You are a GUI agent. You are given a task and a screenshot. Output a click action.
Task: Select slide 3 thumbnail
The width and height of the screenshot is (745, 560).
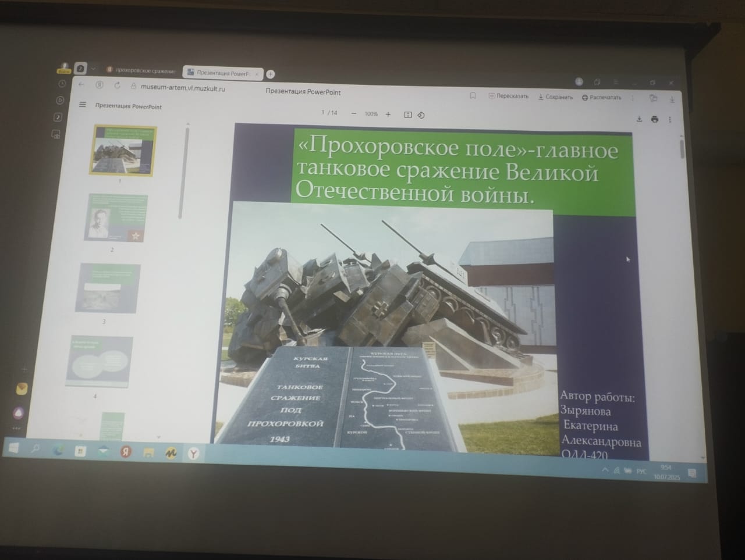click(108, 288)
